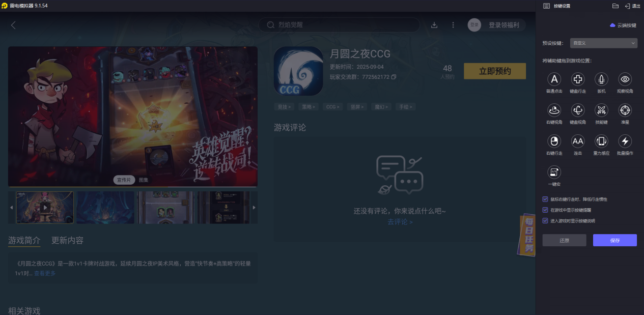Click the 月圆之夜CCG app icon
Image resolution: width=644 pixels, height=315 pixels.
coord(298,71)
